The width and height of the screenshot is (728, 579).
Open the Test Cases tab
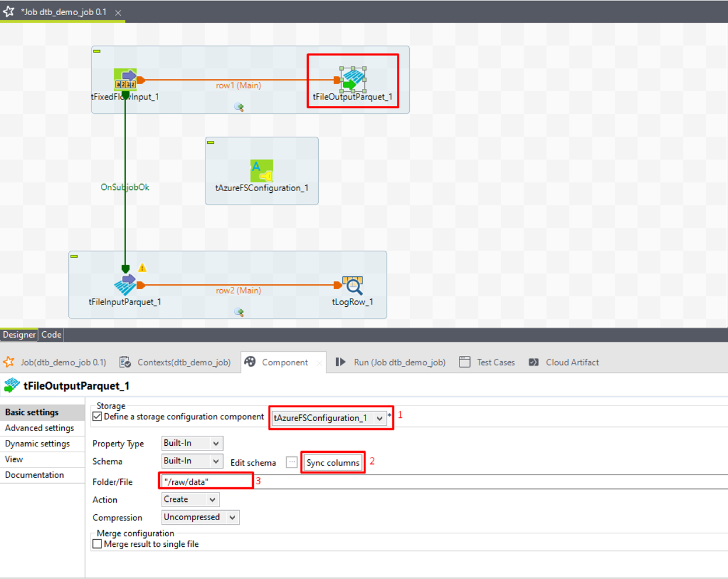pos(496,362)
